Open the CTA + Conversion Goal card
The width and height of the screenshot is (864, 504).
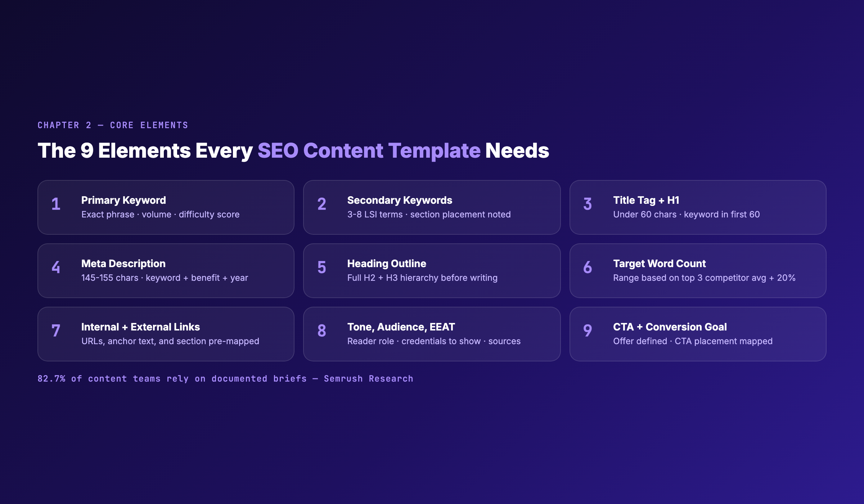(x=698, y=334)
